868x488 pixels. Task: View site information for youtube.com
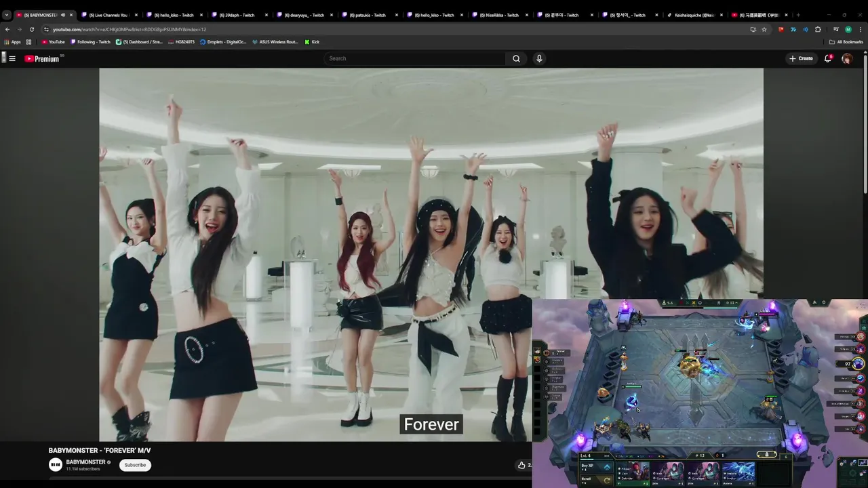click(x=46, y=29)
